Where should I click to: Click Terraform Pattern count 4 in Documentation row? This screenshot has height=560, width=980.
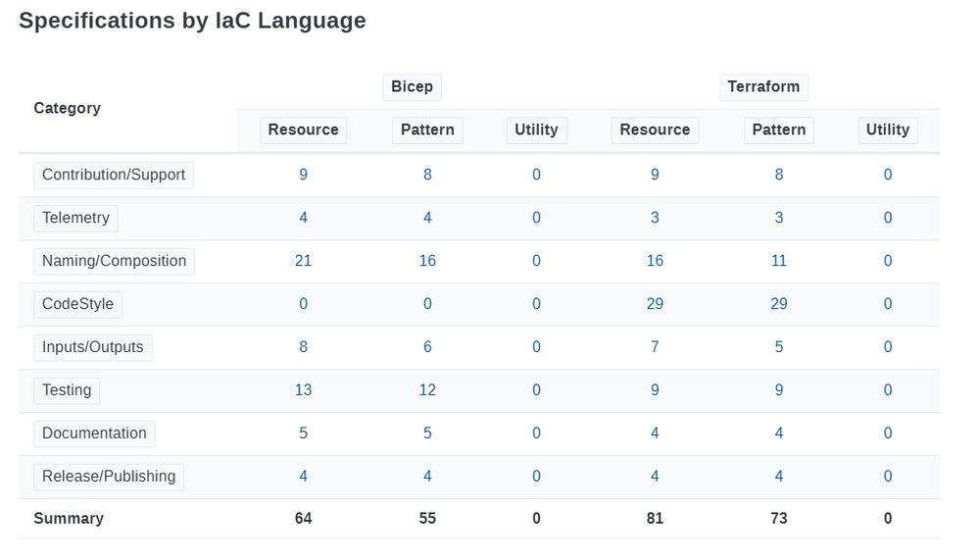779,434
